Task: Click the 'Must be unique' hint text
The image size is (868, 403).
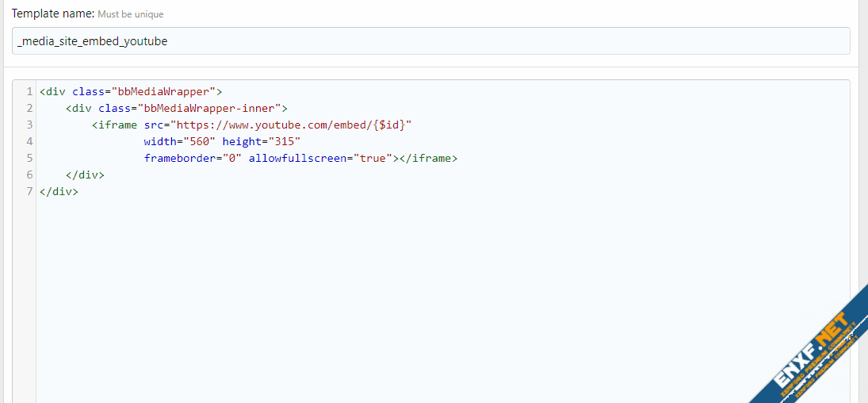Action: point(131,15)
